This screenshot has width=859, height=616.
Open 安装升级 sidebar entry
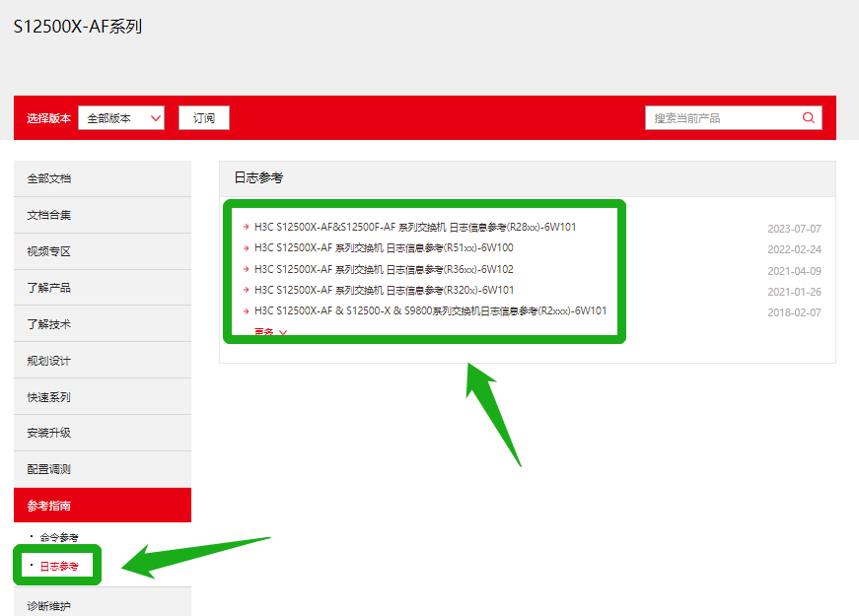click(103, 433)
